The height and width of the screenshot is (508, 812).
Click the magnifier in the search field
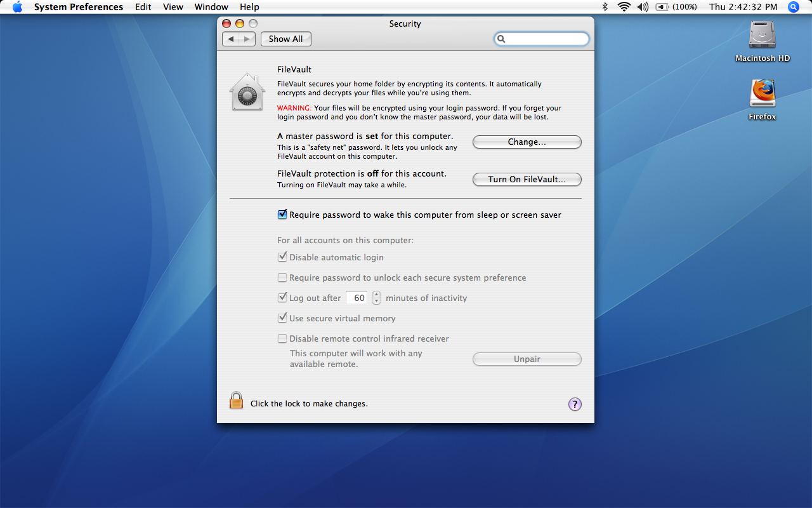pos(501,39)
